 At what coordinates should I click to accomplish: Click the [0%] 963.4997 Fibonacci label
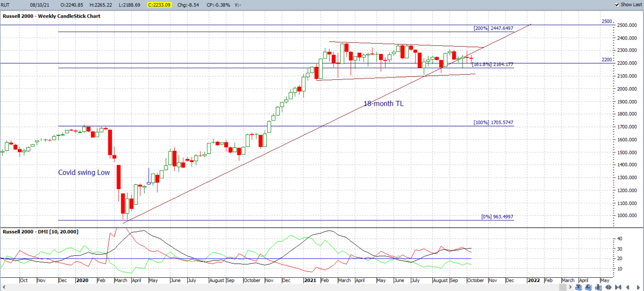[497, 217]
